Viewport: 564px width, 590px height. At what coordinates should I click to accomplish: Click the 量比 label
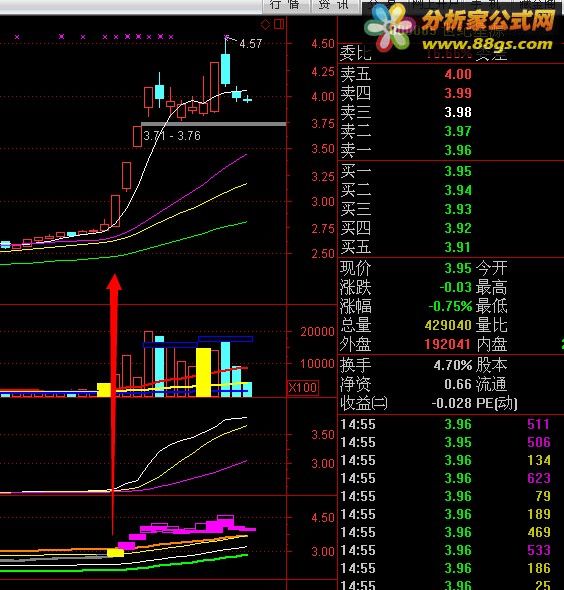(491, 325)
